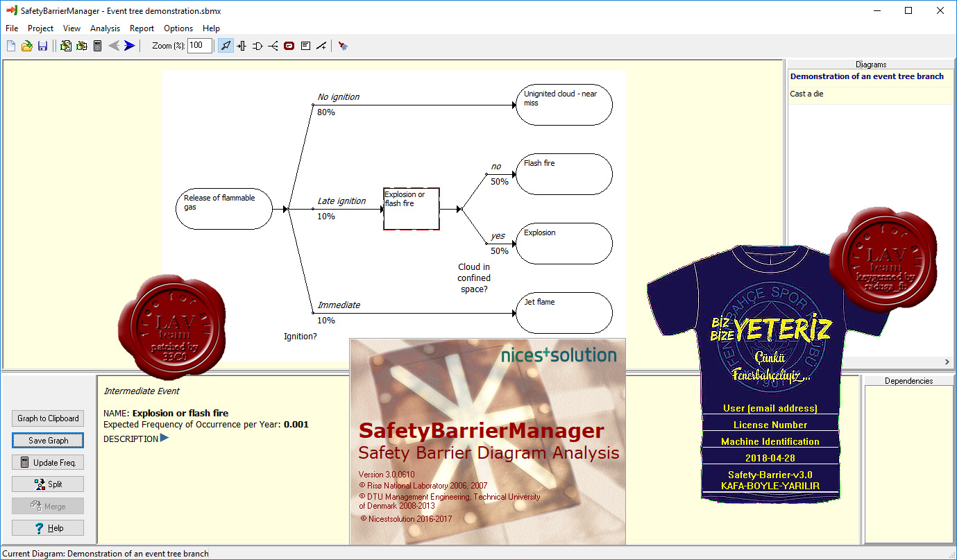957x560 pixels.
Task: Select the pointer arrow tool
Action: [x=226, y=46]
